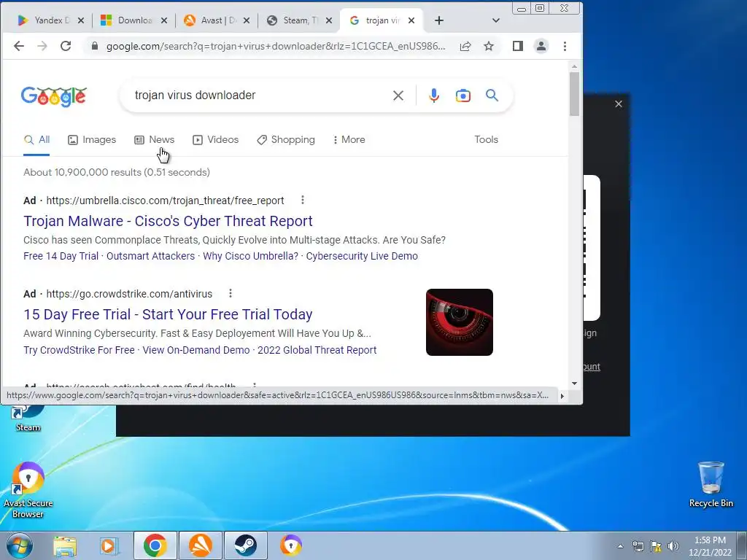Open the CrowdStrike ad options three-dot menu
Screen dimensions: 747x560
click(x=231, y=293)
